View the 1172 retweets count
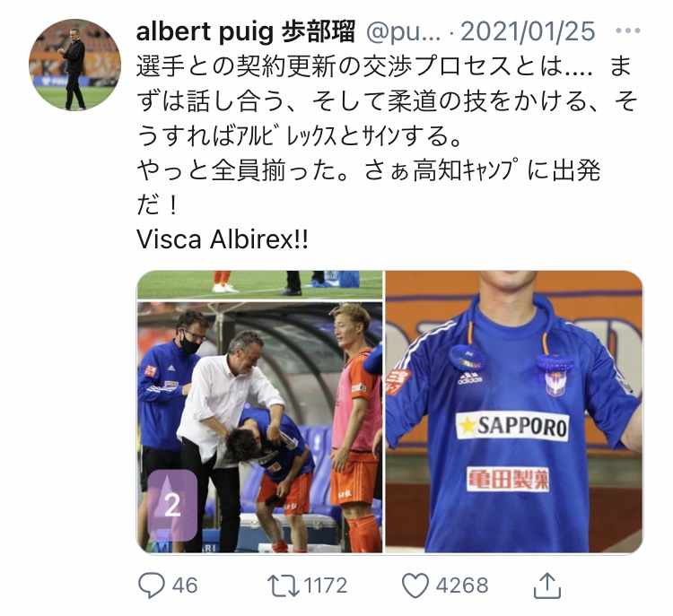 (326, 586)
